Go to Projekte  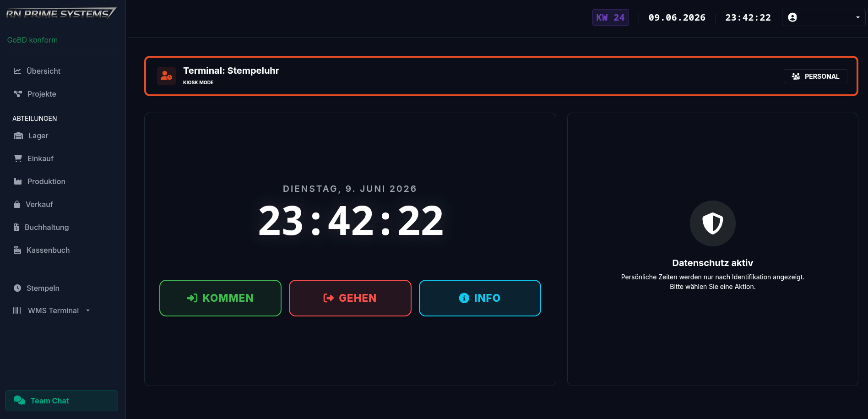(62, 94)
